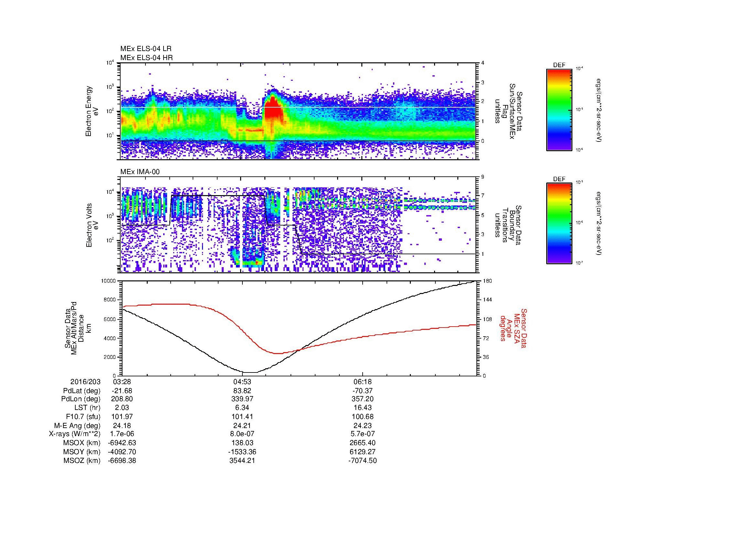Click the M-E Ang value '24.21'
This screenshot has height=534, width=756.
pos(242,425)
